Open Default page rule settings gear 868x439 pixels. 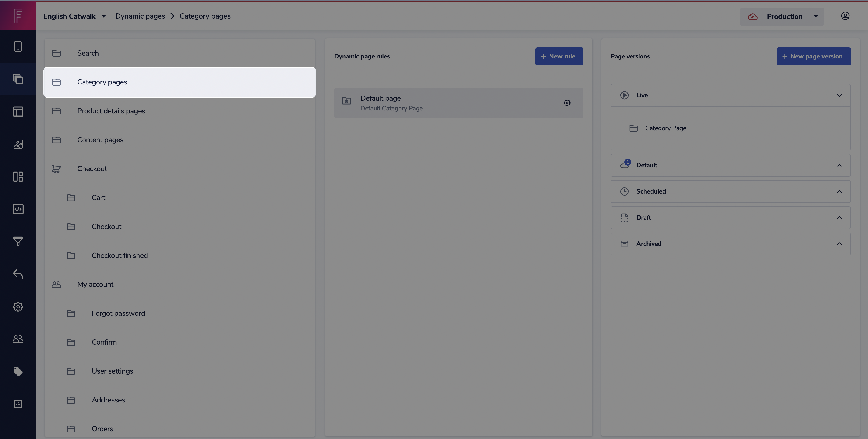(x=567, y=103)
